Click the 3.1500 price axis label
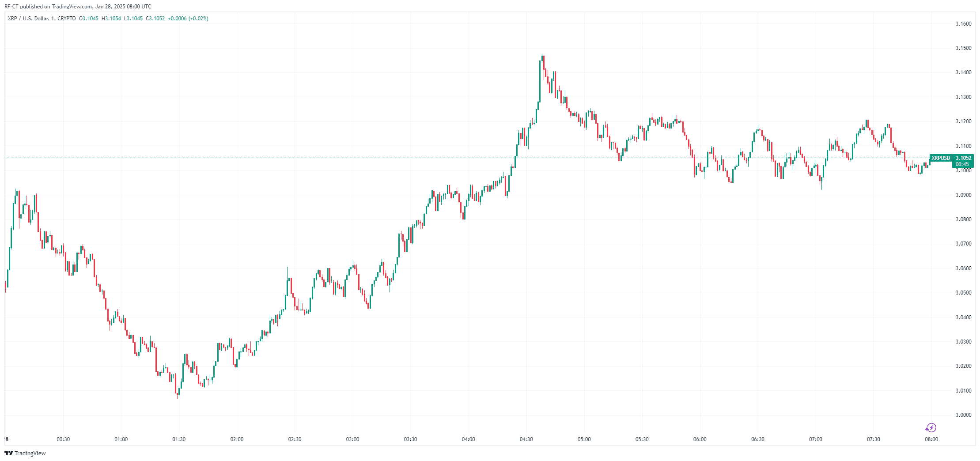The image size is (980, 461). (963, 48)
